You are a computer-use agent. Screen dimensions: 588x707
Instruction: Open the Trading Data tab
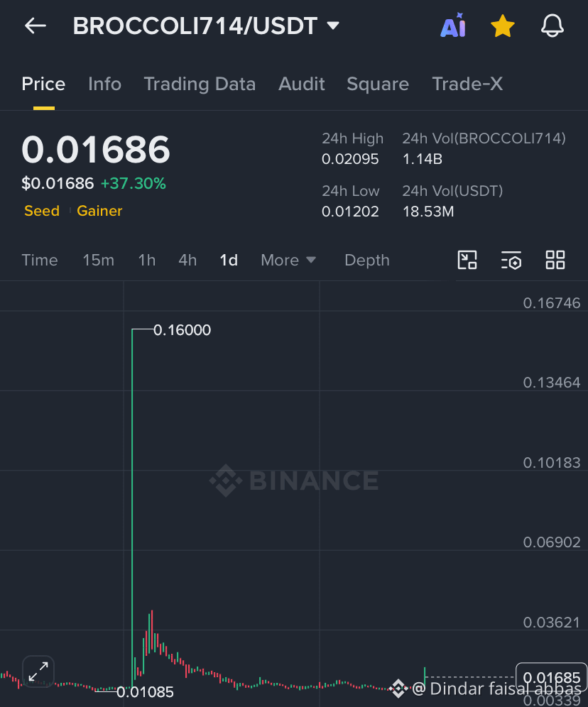pos(200,84)
